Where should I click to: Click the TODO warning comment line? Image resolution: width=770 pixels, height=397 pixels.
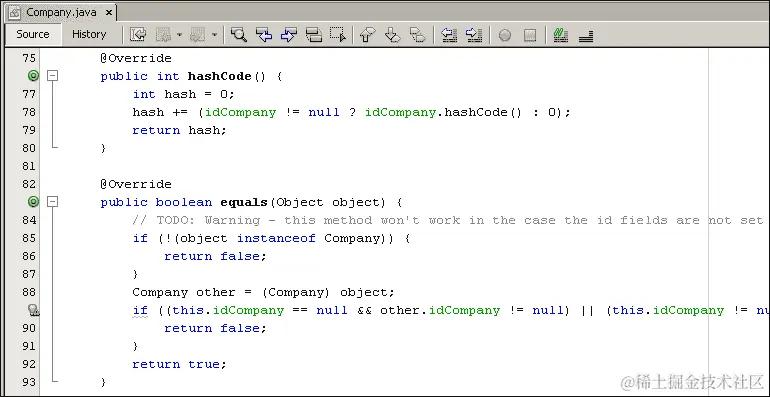point(447,220)
